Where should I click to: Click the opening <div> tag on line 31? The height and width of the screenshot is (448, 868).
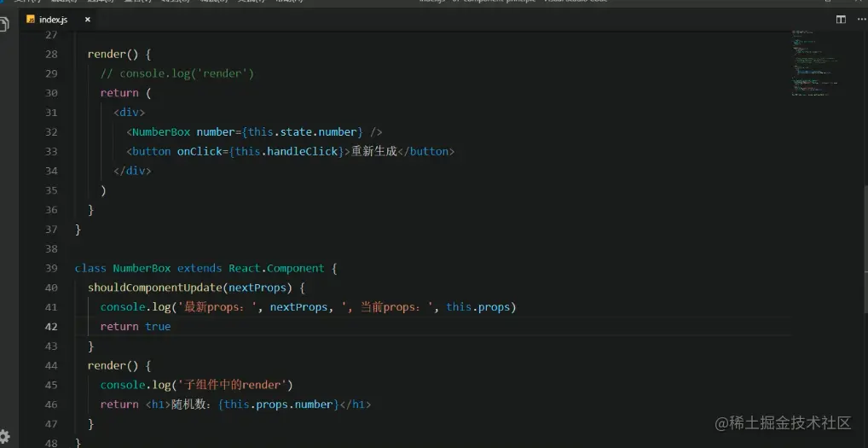click(129, 113)
